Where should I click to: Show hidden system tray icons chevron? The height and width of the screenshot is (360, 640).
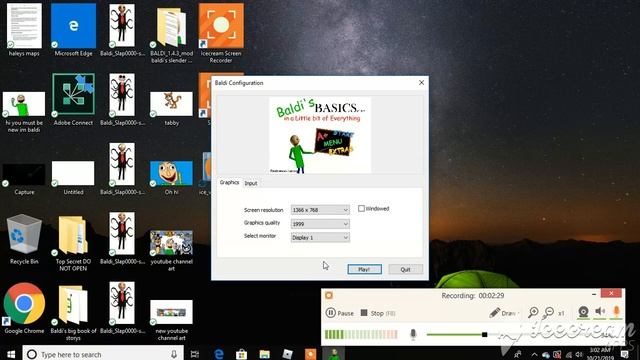pyautogui.click(x=534, y=354)
